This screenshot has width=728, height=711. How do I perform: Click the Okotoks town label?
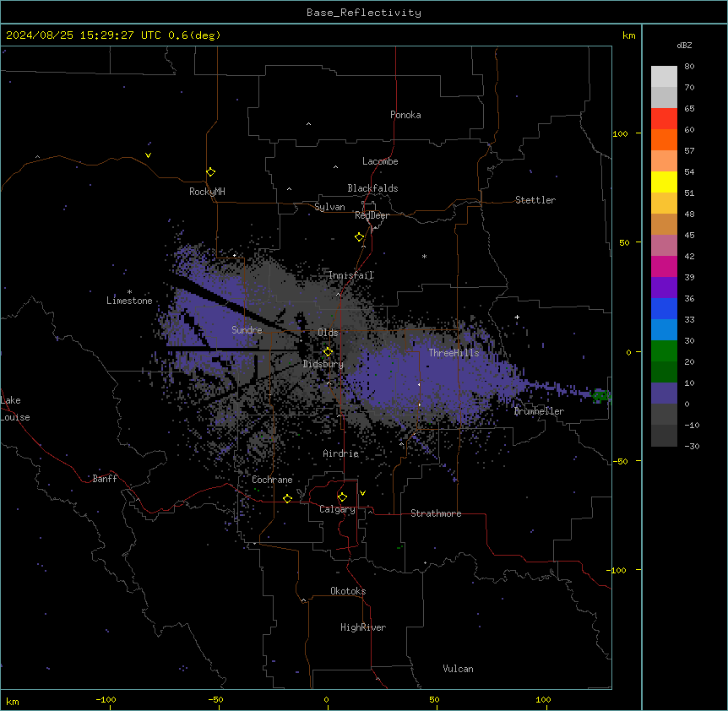pos(348,591)
